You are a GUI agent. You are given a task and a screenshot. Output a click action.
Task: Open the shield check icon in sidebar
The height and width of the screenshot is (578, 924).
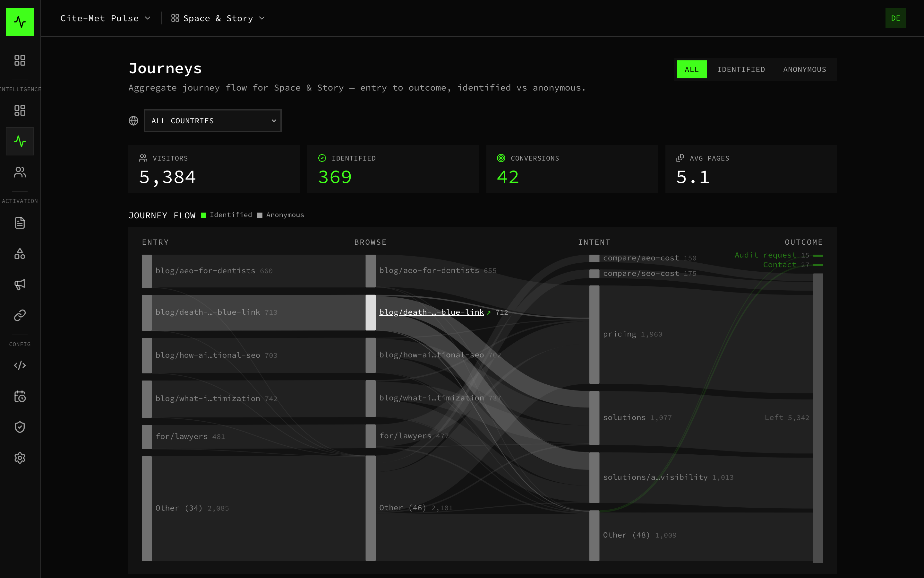pos(20,427)
